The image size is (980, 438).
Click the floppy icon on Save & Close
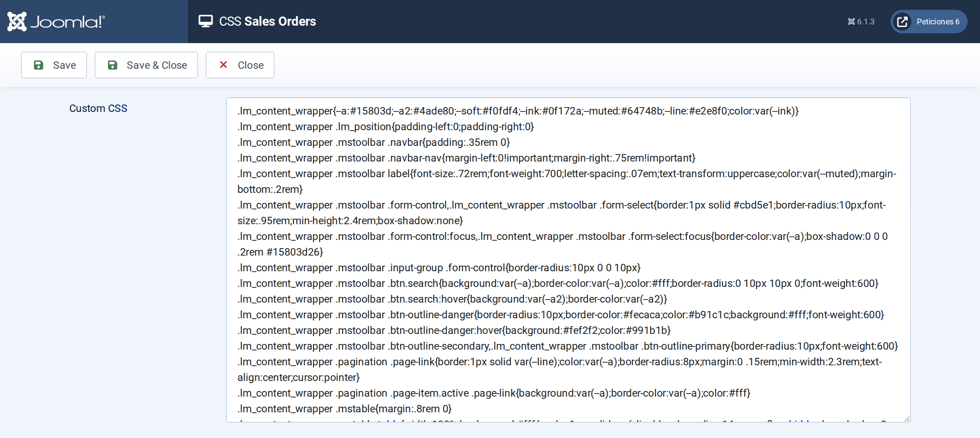(x=112, y=65)
